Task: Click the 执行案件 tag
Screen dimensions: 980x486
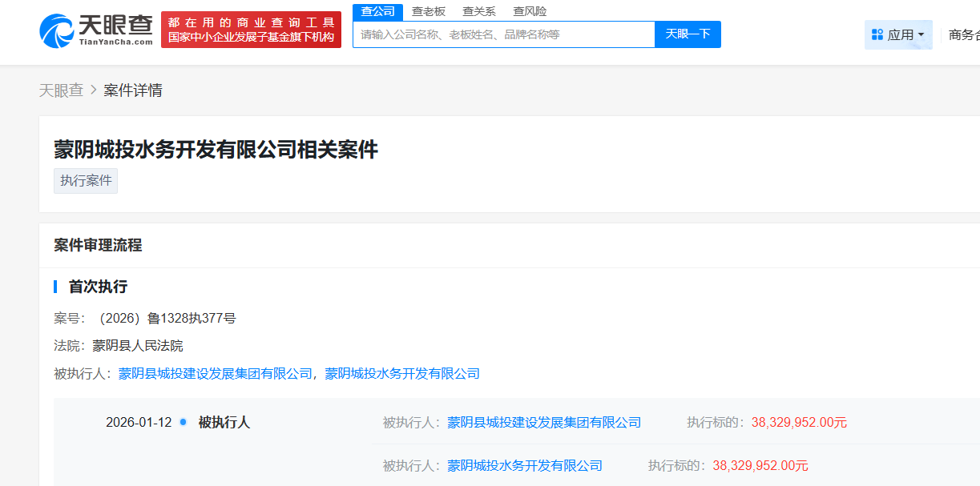Action: 86,181
